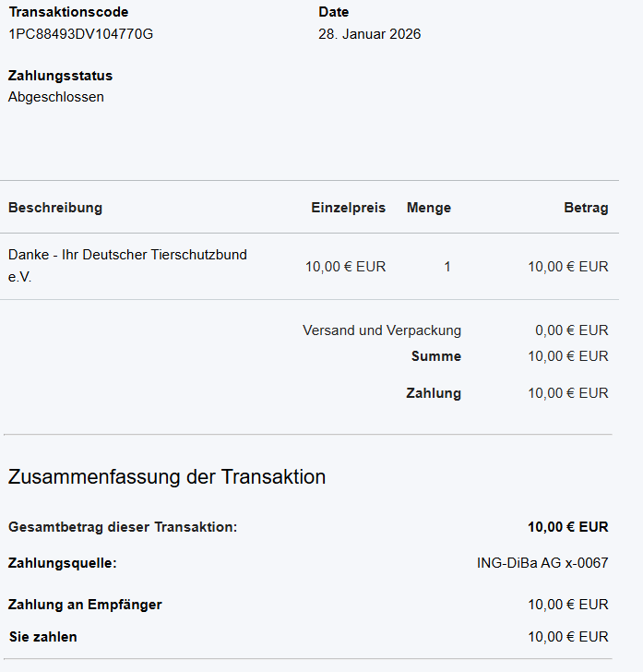
Task: Click the 0,00 € EUR shipping amount
Action: [x=572, y=330]
